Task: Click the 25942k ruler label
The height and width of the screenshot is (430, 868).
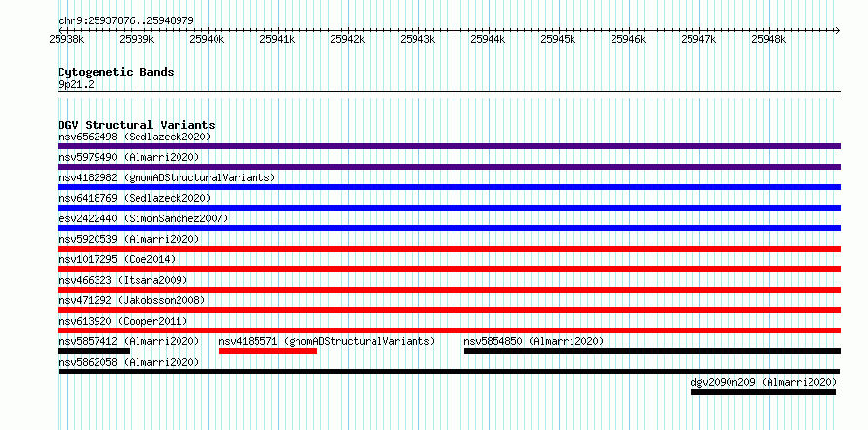Action: (x=347, y=39)
